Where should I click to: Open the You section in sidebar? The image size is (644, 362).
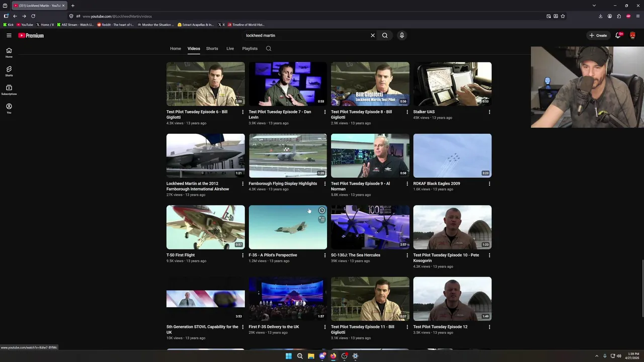tap(9, 108)
